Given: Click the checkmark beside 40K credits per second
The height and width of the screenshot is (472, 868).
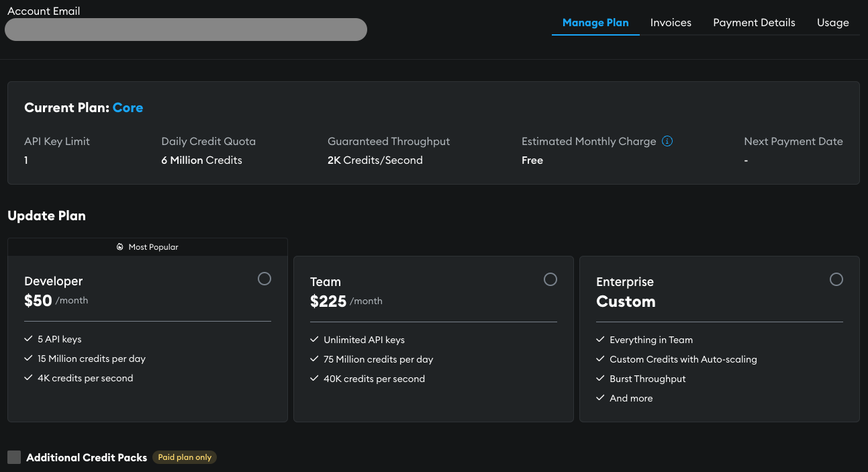Looking at the screenshot, I should [314, 379].
